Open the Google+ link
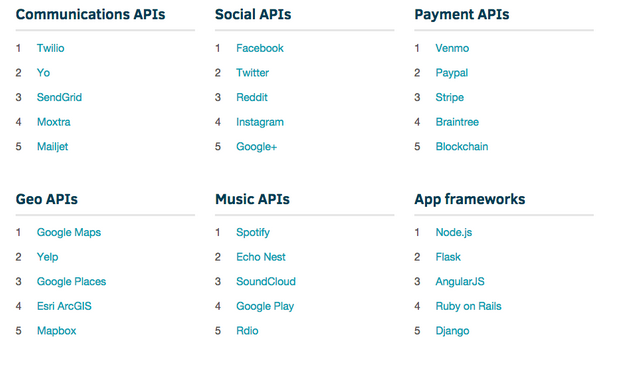Viewport: 623px width, 368px height. (256, 147)
